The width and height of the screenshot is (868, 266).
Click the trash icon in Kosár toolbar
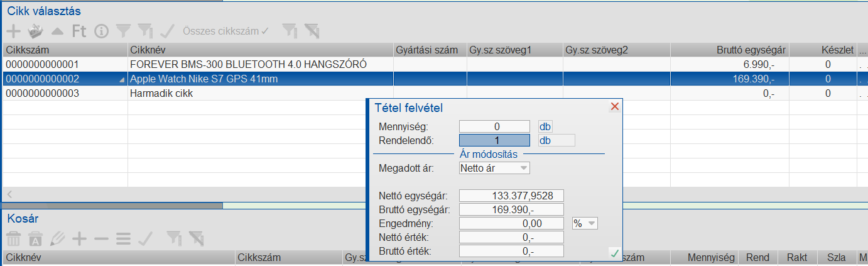coord(13,238)
